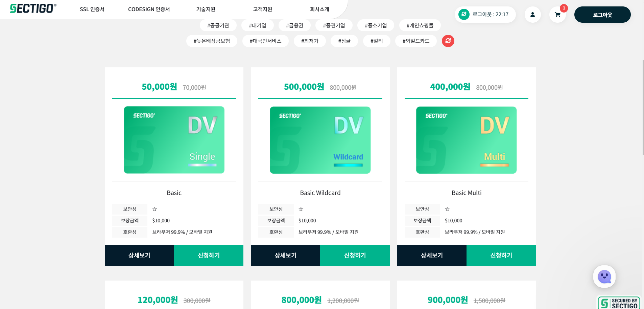Click the 50,000원 price text

click(x=159, y=87)
